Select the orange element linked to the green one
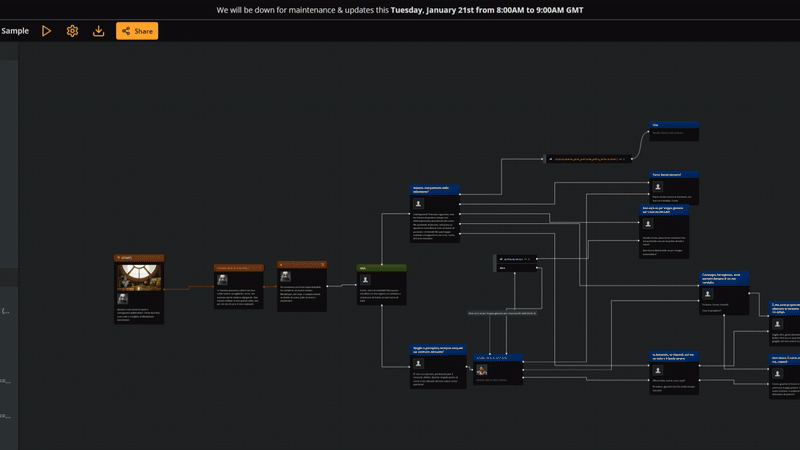 click(302, 286)
